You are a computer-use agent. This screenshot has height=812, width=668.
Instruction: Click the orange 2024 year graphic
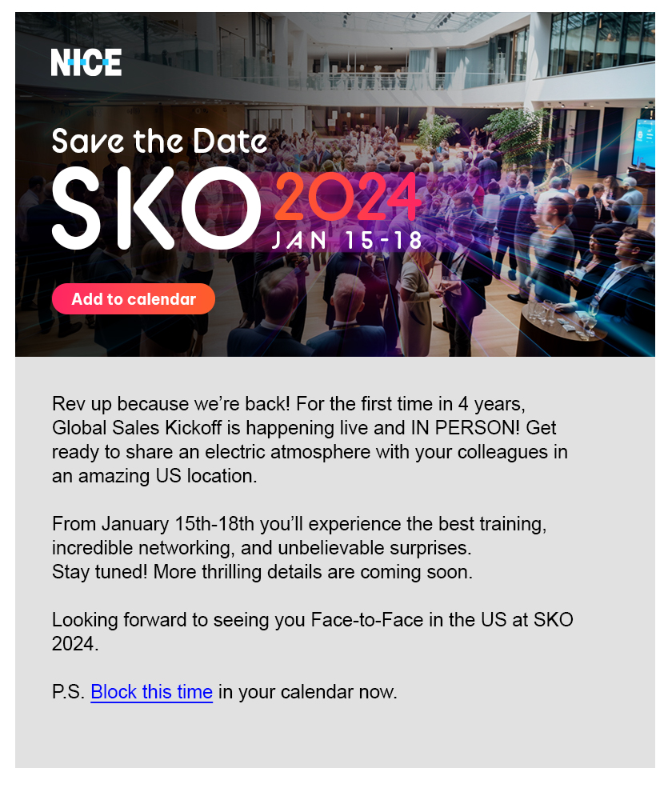pos(348,197)
